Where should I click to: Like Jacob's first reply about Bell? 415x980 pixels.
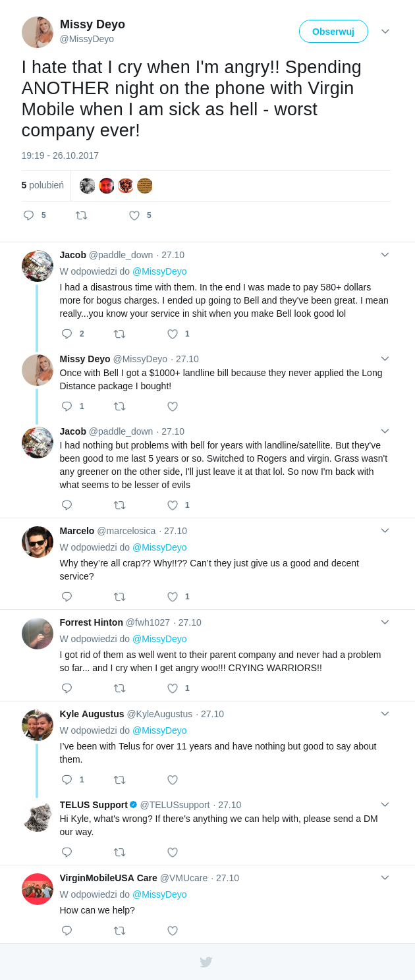pyautogui.click(x=173, y=334)
